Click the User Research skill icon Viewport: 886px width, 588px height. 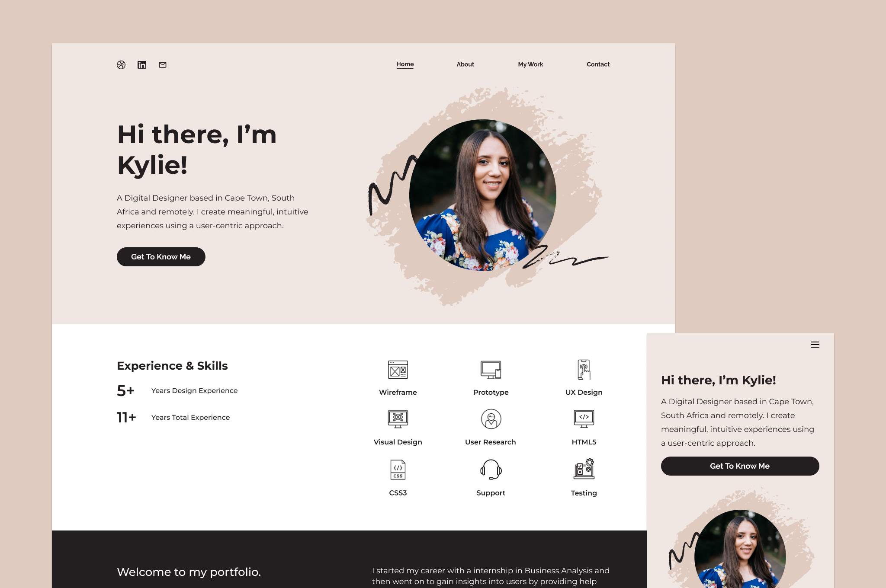tap(490, 419)
